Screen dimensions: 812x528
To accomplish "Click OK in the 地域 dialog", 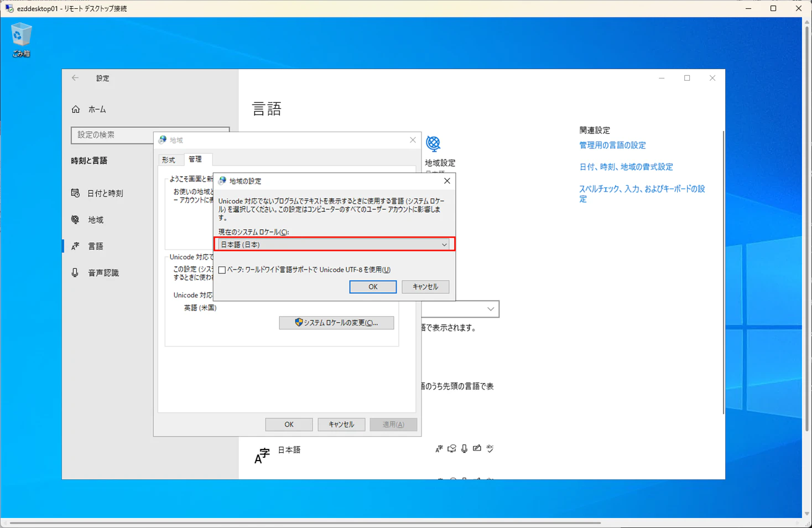I will point(289,425).
